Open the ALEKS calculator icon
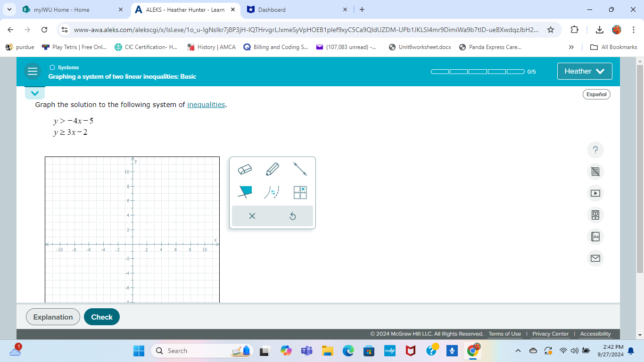The image size is (644, 362). click(x=595, y=172)
